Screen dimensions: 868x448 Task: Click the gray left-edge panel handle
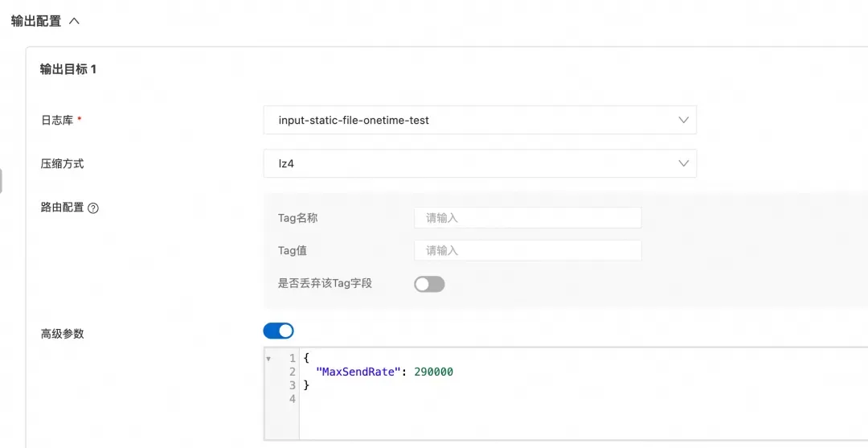pos(1,181)
